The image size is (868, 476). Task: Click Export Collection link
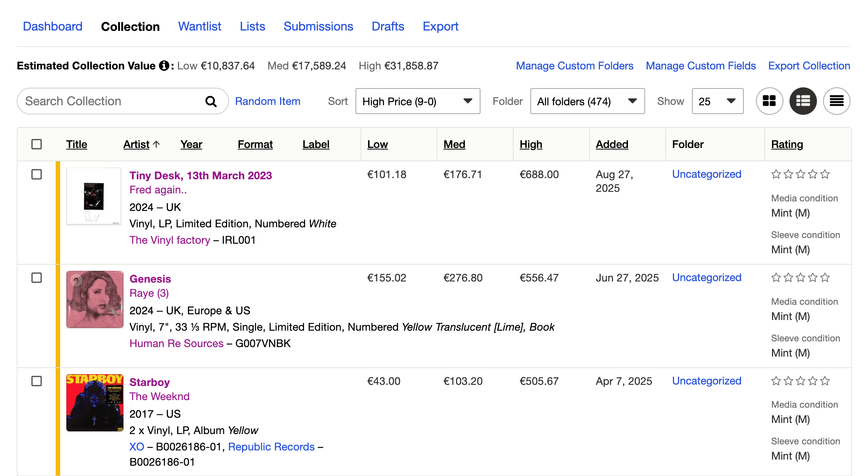click(809, 66)
